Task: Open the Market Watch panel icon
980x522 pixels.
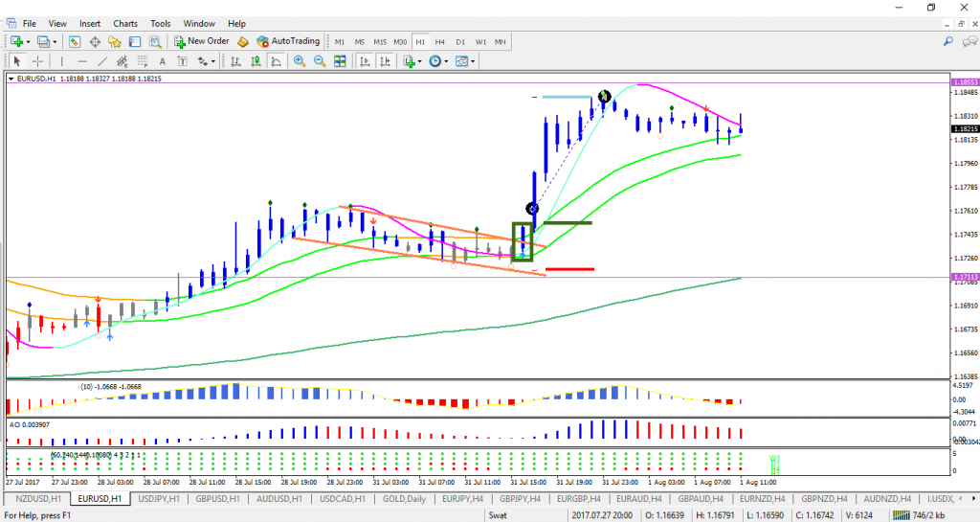Action: [75, 42]
